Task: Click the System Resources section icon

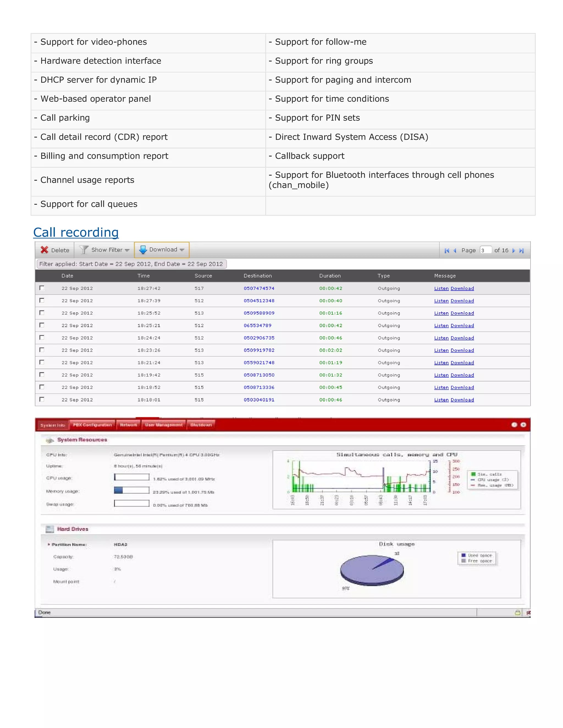Action: click(50, 441)
